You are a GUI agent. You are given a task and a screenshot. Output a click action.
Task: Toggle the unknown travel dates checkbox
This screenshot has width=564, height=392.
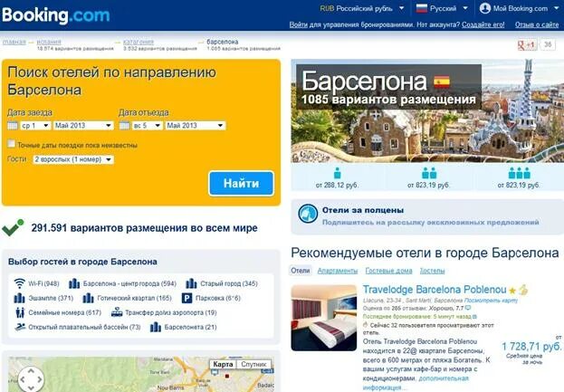coord(12,144)
